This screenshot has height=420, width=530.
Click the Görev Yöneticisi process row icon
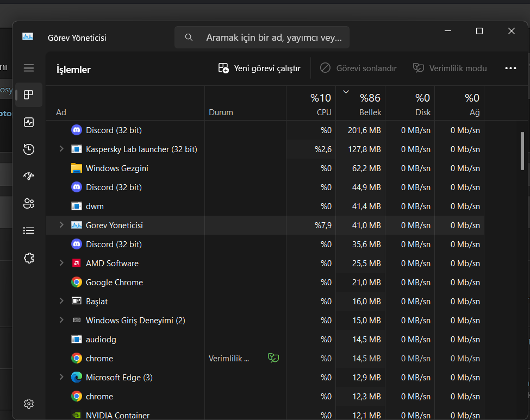click(x=77, y=225)
